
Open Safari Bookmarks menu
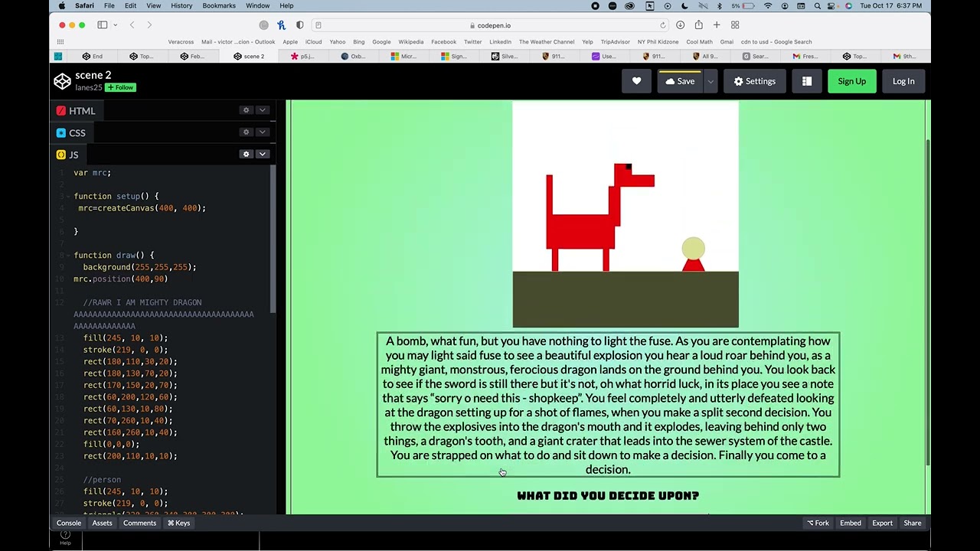219,5
